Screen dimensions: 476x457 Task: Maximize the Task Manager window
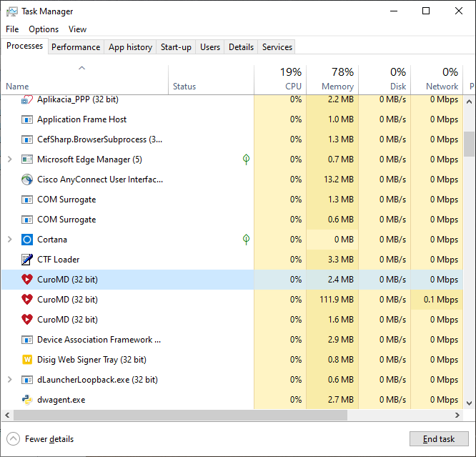coord(426,11)
